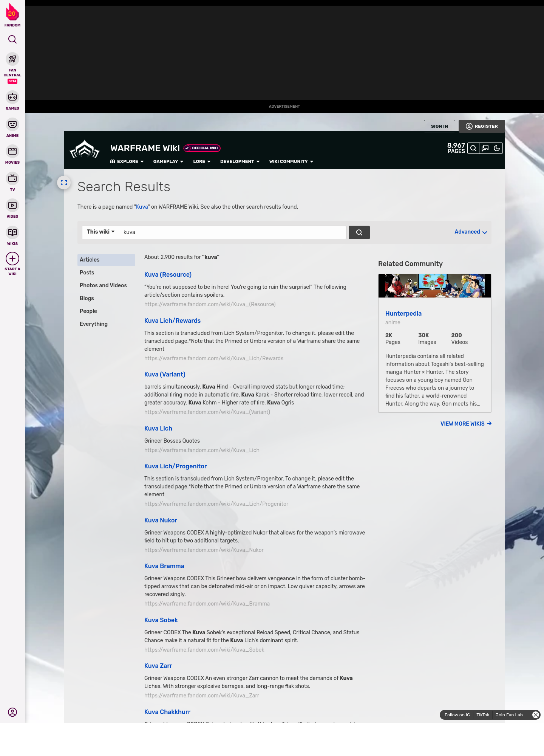The width and height of the screenshot is (544, 756).
Task: Click the TikTok link
Action: 483,715
